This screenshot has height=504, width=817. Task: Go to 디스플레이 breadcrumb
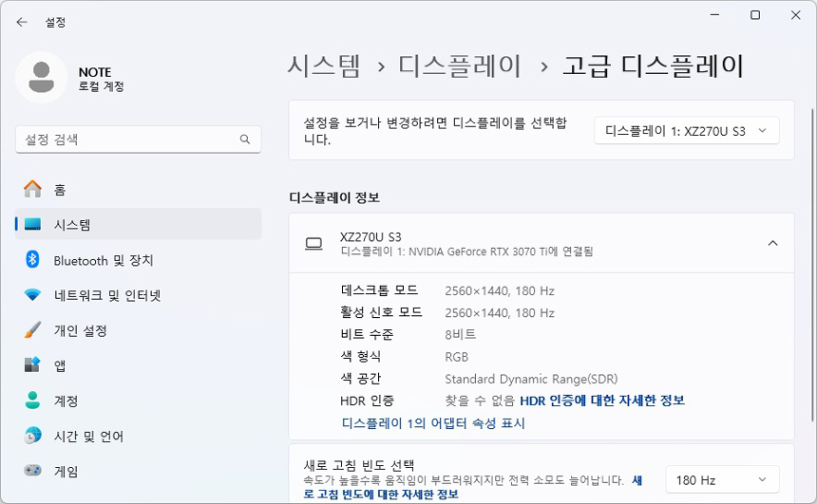tap(460, 66)
